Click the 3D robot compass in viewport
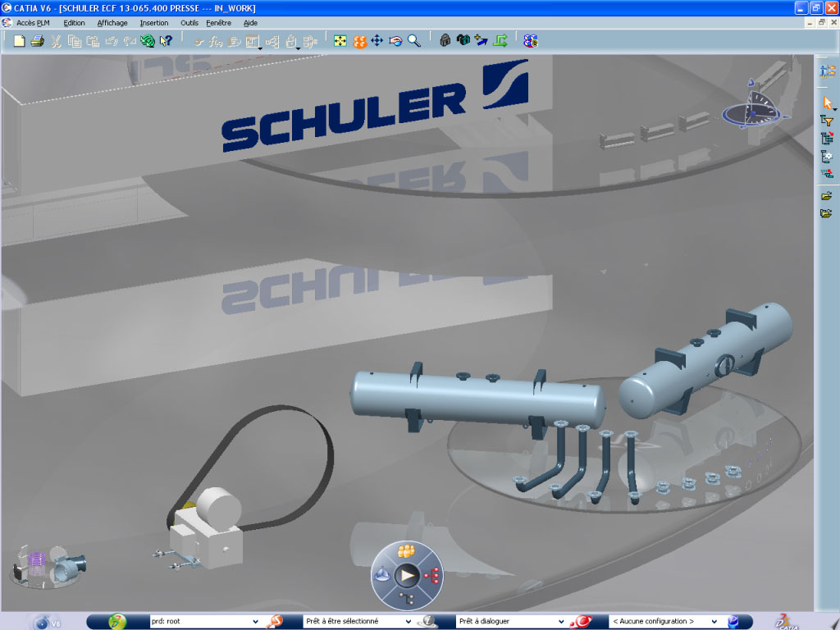 753,107
